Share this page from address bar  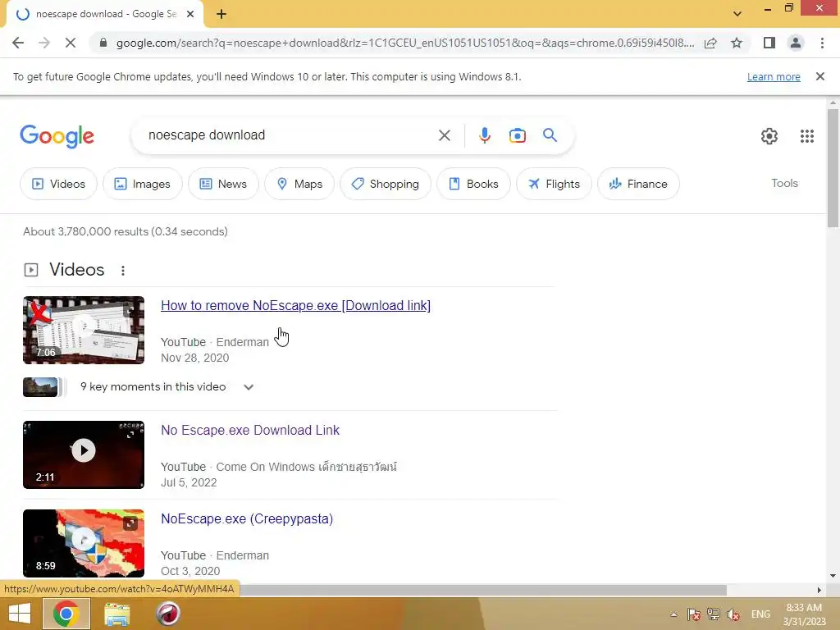pyautogui.click(x=710, y=43)
